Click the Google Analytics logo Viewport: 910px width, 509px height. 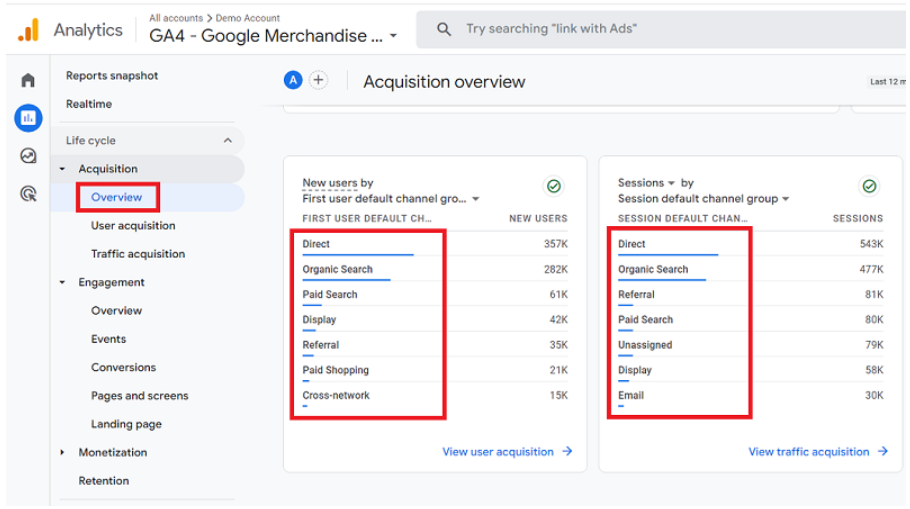(28, 30)
